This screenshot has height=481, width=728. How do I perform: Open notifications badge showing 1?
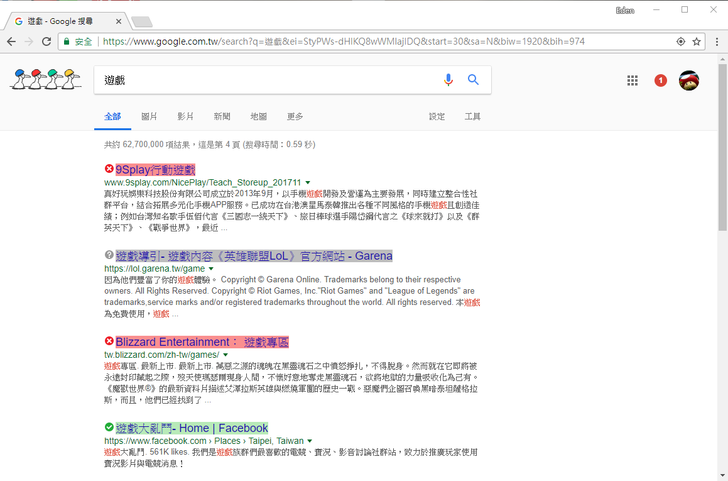(660, 80)
